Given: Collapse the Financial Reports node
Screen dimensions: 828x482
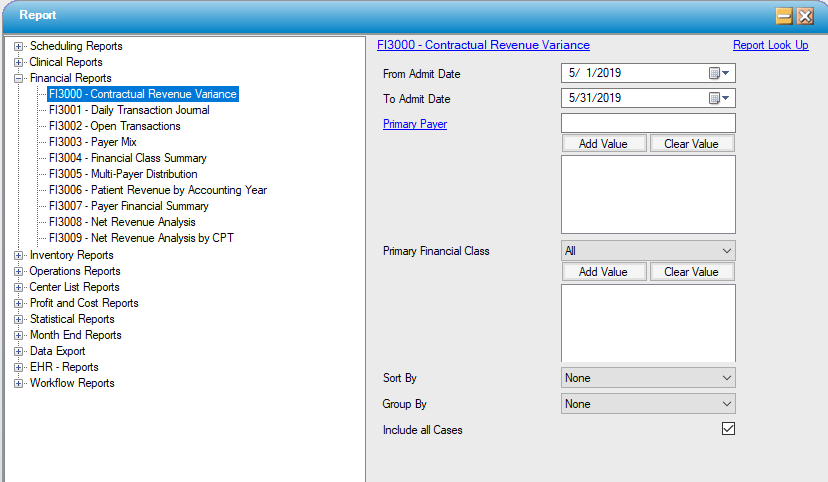Looking at the screenshot, I should (x=18, y=78).
